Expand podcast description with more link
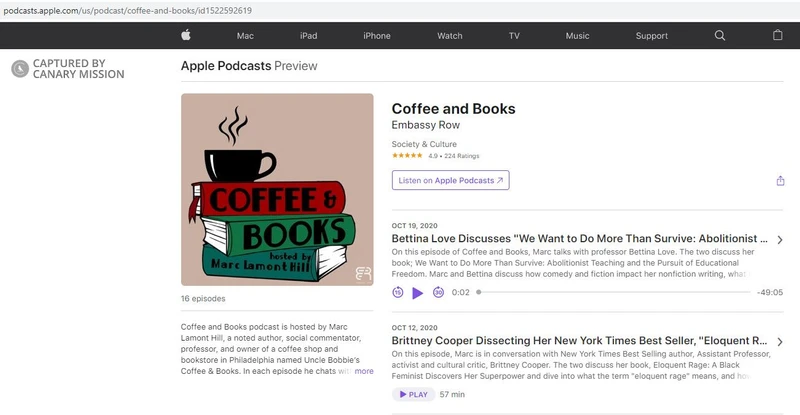800x415 pixels. click(x=364, y=371)
